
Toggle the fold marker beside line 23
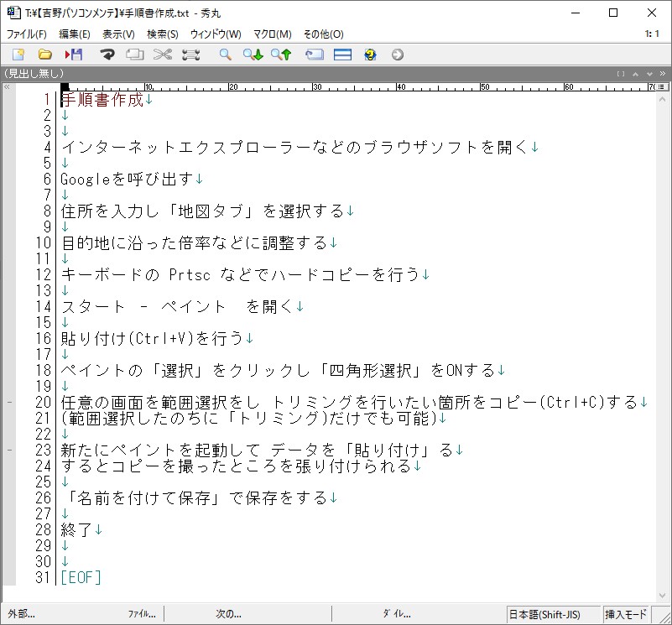9,451
